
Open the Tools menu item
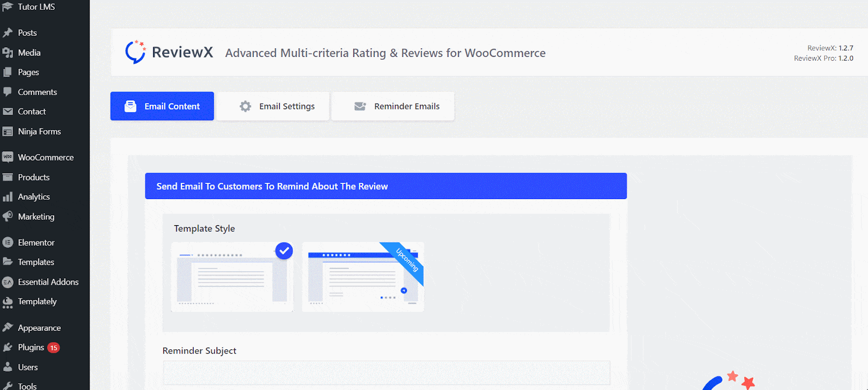pyautogui.click(x=27, y=386)
